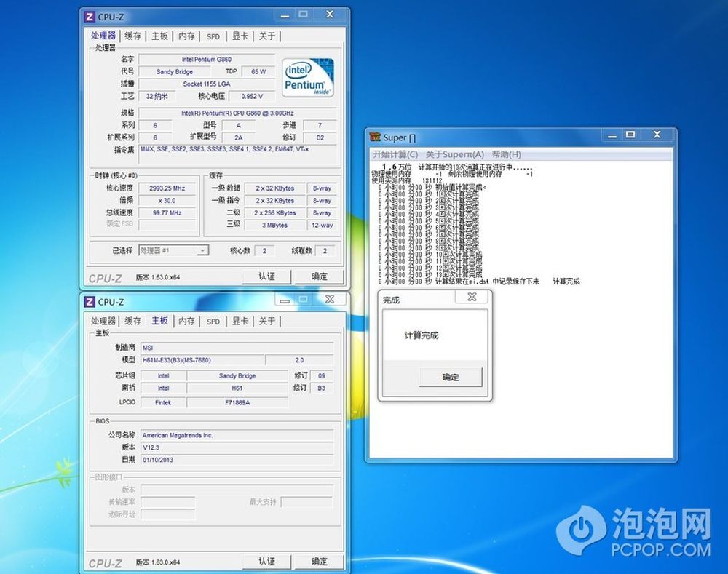Open the 开始计算(C) menu in Super Pi
728x574 pixels.
395,154
